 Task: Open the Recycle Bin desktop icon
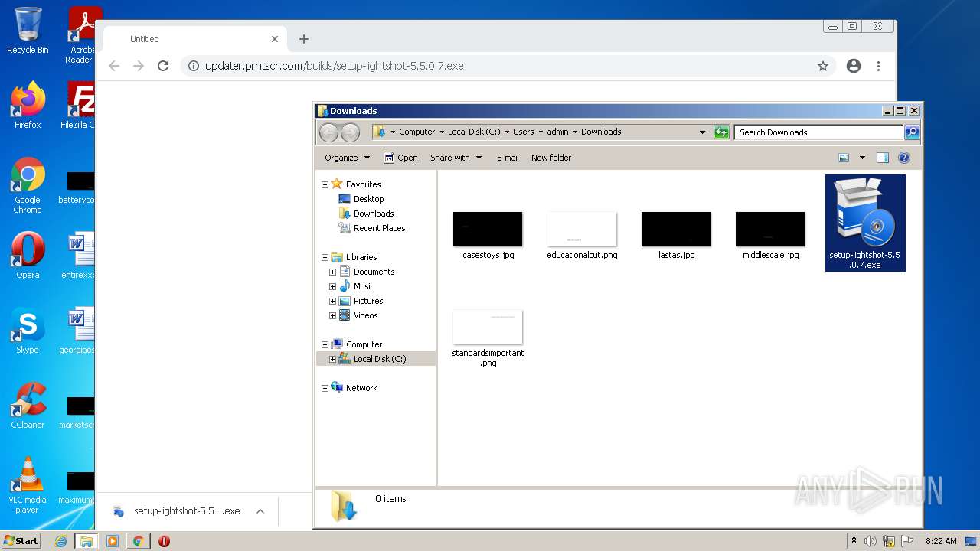click(28, 31)
